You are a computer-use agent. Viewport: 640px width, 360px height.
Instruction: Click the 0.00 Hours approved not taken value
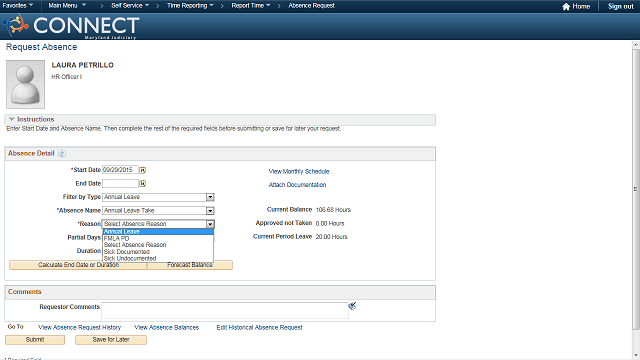tap(330, 223)
